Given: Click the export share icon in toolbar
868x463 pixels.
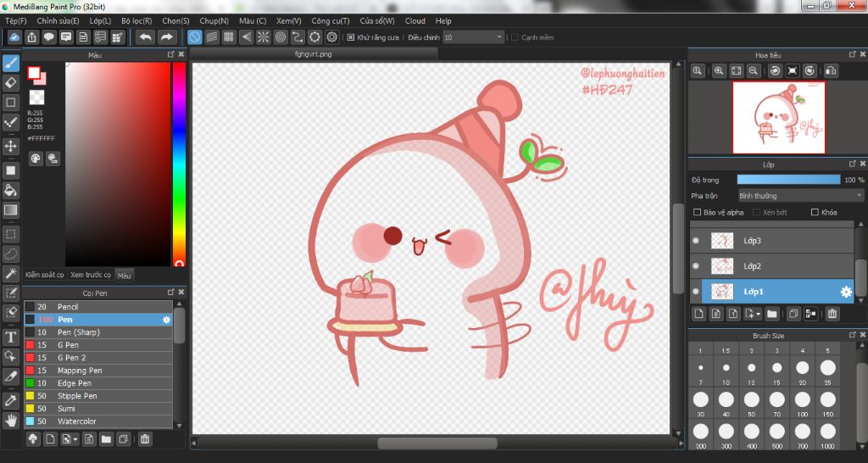Looking at the screenshot, I should pyautogui.click(x=31, y=37).
